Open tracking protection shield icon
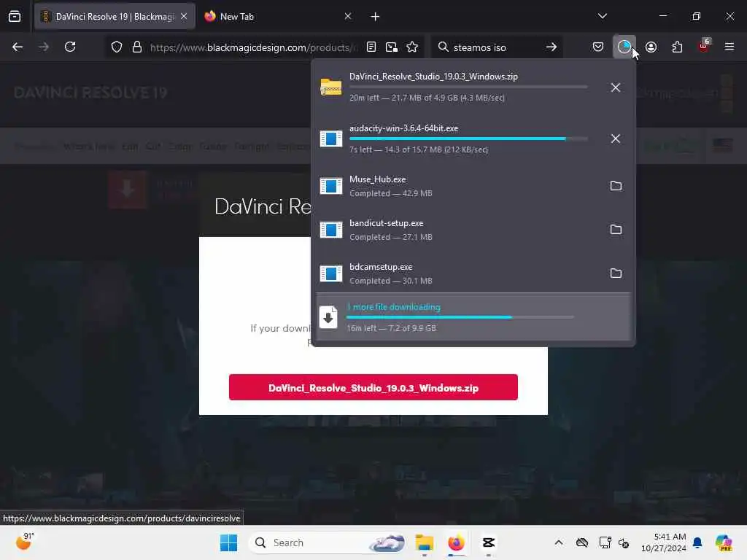 point(117,47)
